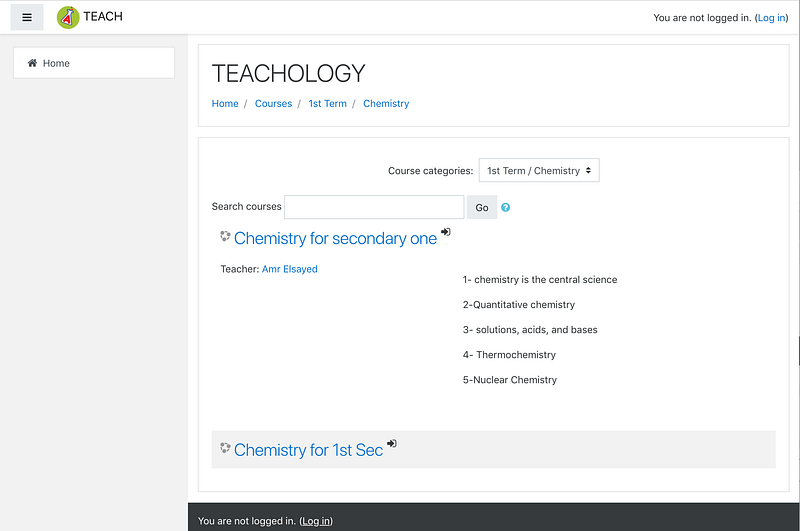800x531 pixels.
Task: Open the search courses help icon
Action: coord(505,207)
